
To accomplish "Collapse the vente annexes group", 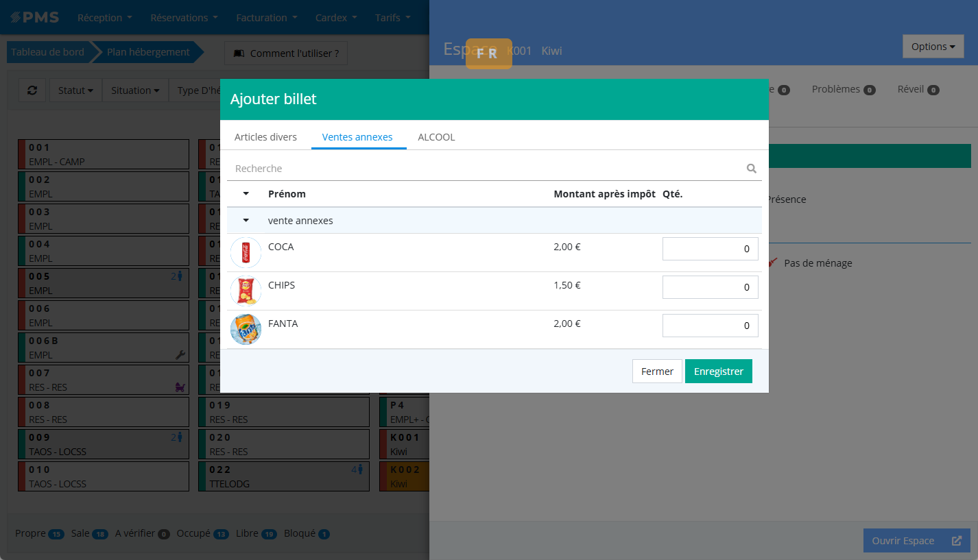I will pos(246,221).
